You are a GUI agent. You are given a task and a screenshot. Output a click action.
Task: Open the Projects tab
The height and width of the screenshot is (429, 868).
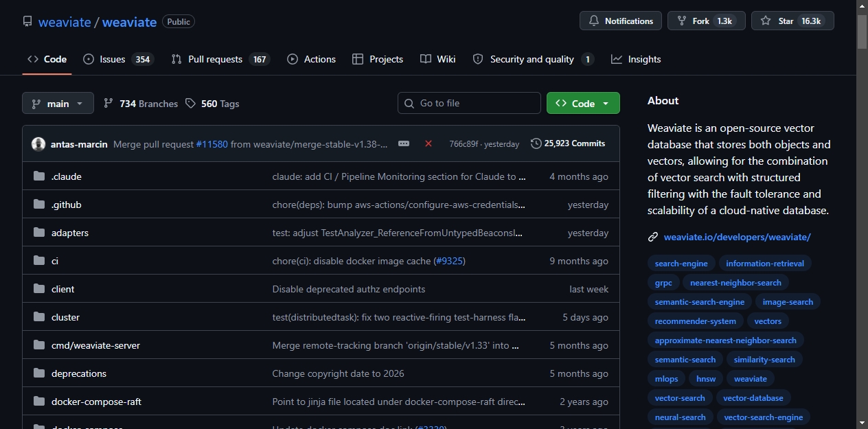(378, 59)
